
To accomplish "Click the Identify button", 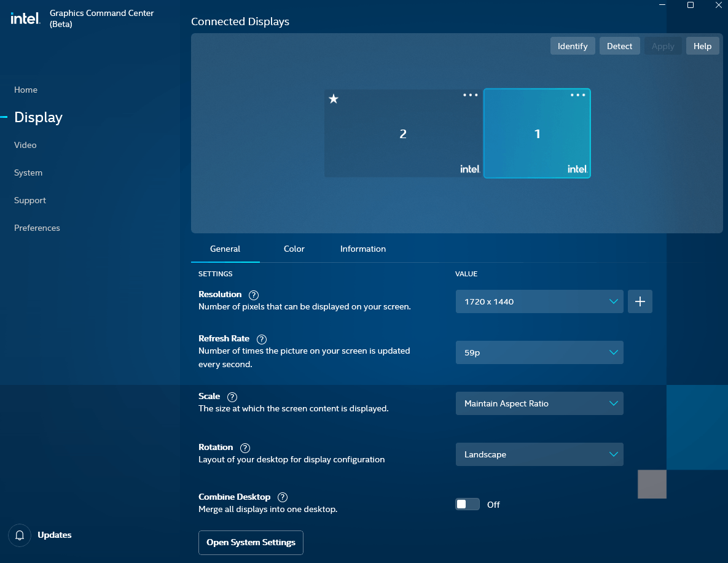I will pos(572,45).
